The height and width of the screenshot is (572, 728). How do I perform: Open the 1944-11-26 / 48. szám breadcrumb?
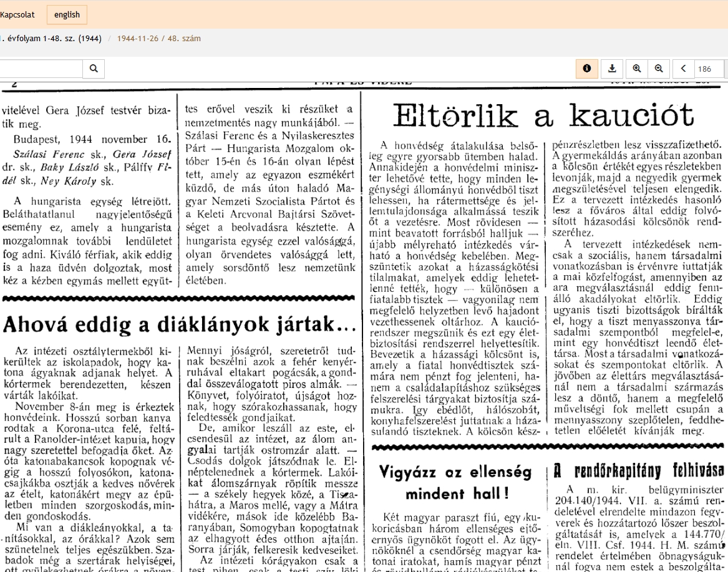159,39
